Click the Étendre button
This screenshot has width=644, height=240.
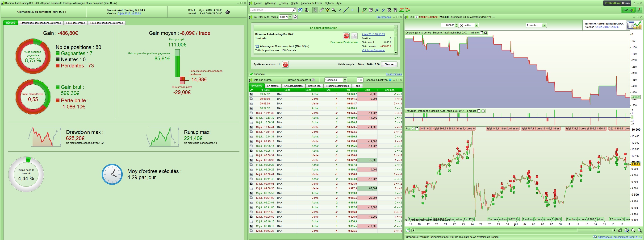pos(389,64)
